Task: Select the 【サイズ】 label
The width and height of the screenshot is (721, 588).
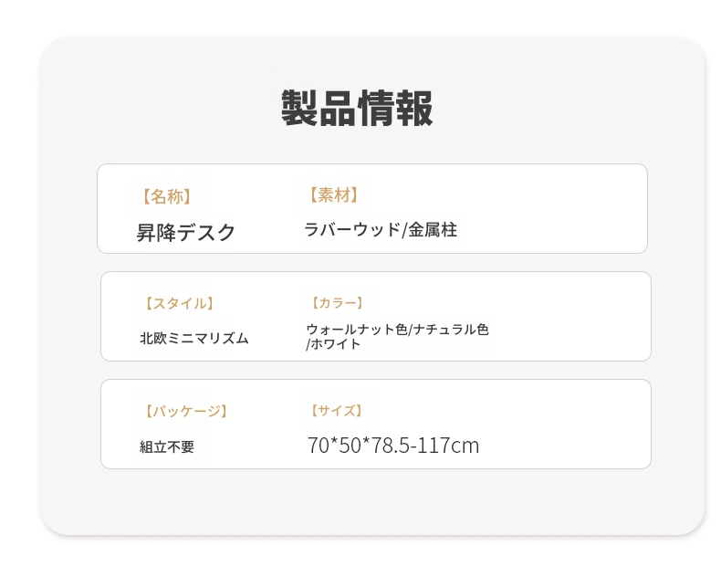Action: 337,410
